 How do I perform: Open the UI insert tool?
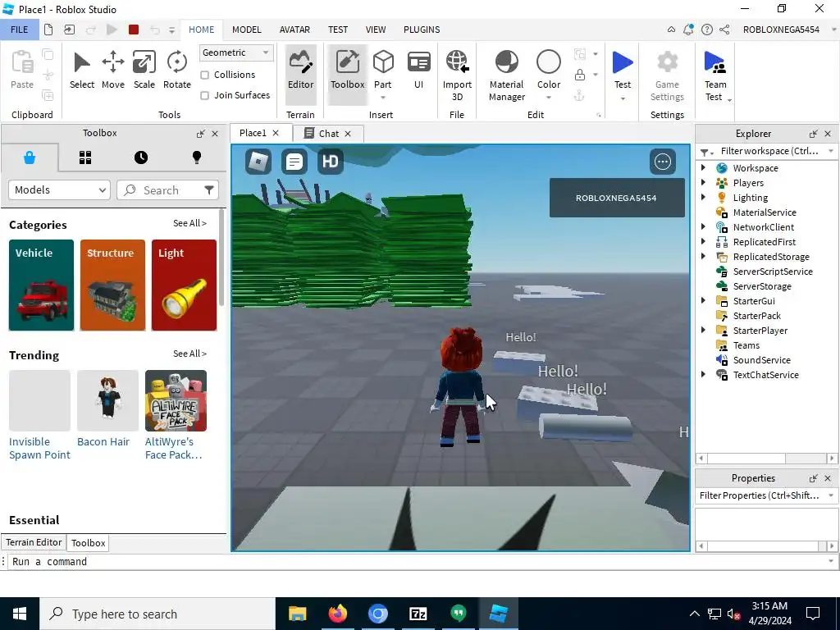pos(419,70)
